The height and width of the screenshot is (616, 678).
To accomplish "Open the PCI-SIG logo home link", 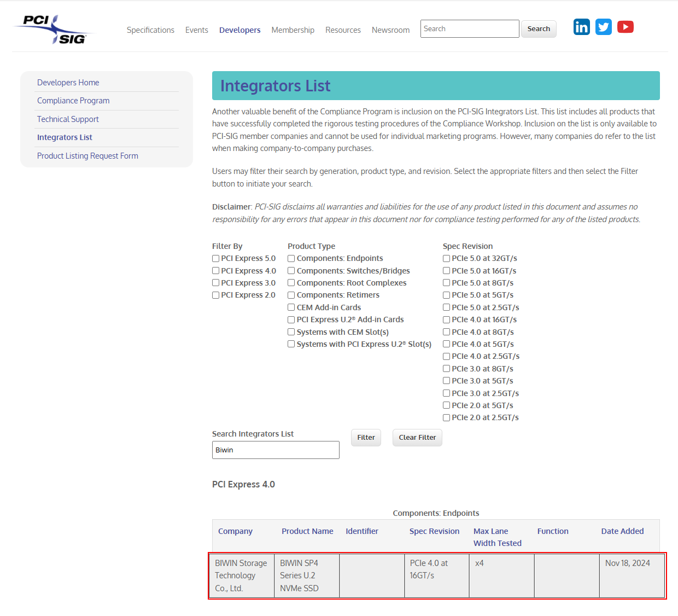I will click(x=54, y=30).
